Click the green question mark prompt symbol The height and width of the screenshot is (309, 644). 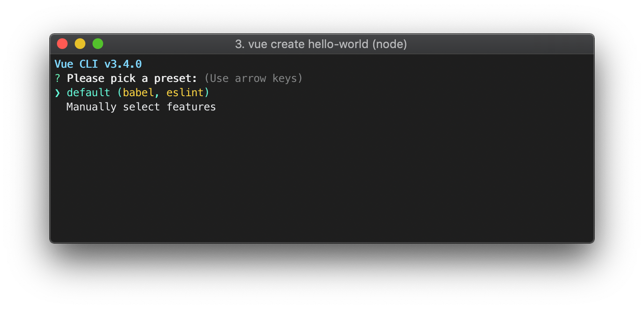[x=57, y=79]
